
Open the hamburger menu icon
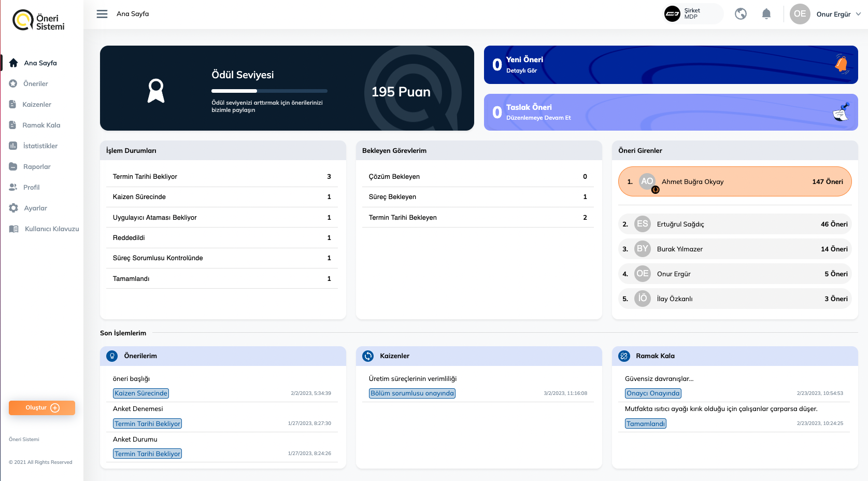[102, 14]
